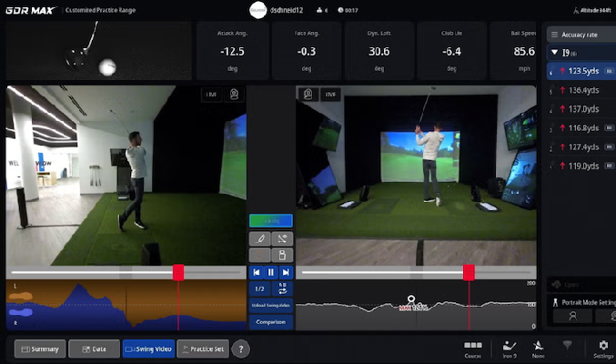The image size is (616, 364).
Task: Skip to next frame of swing video
Action: click(x=286, y=272)
